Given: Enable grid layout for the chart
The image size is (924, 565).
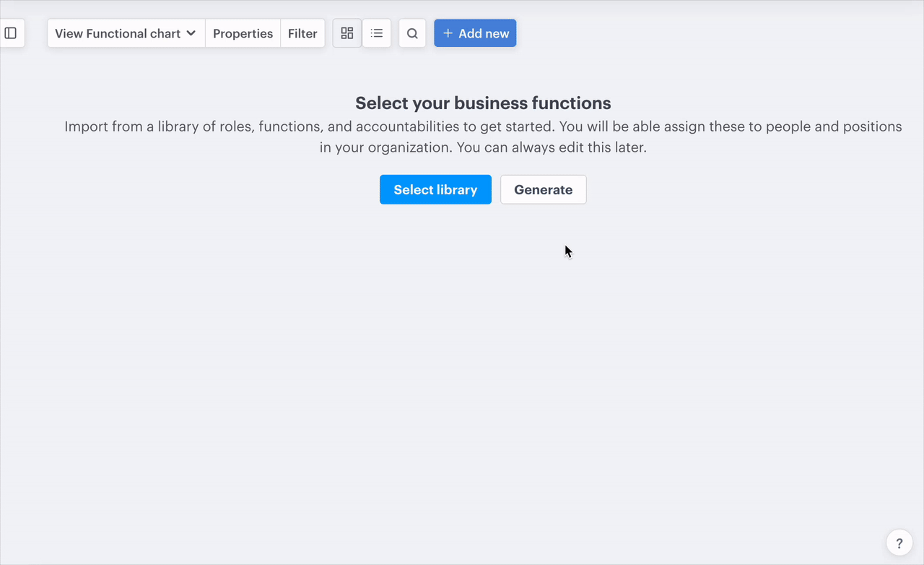Looking at the screenshot, I should click(346, 33).
